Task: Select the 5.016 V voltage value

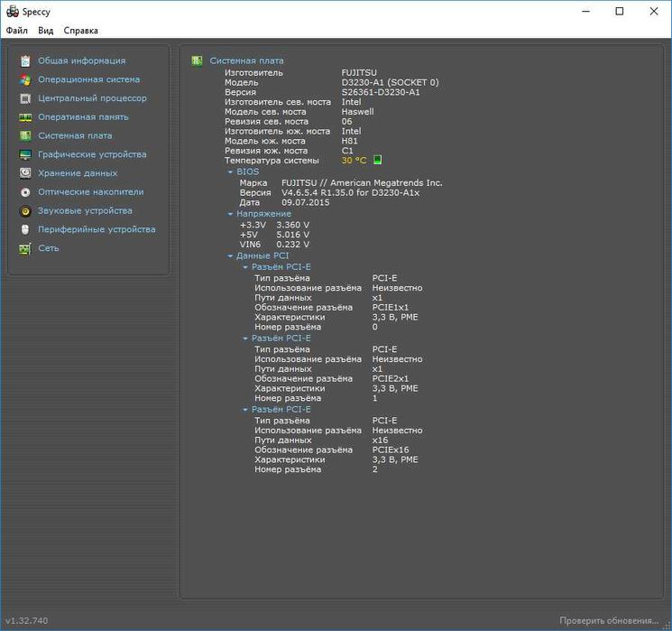Action: pos(293,235)
